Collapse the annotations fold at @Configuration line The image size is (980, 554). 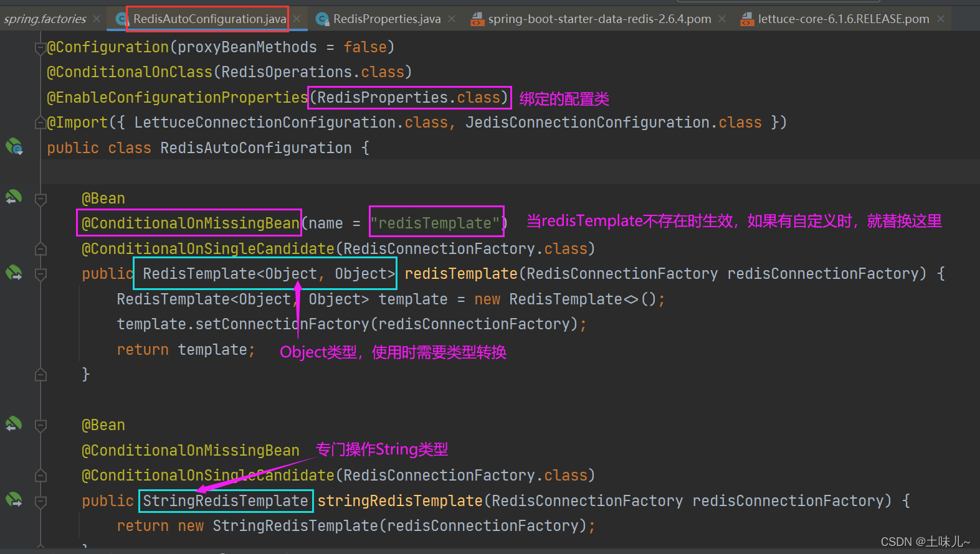coord(40,47)
